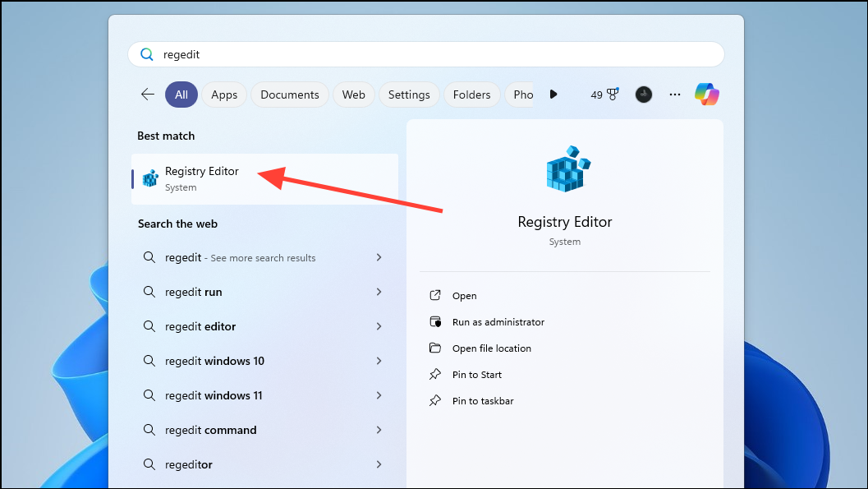
Task: Choose Open file location
Action: 492,348
